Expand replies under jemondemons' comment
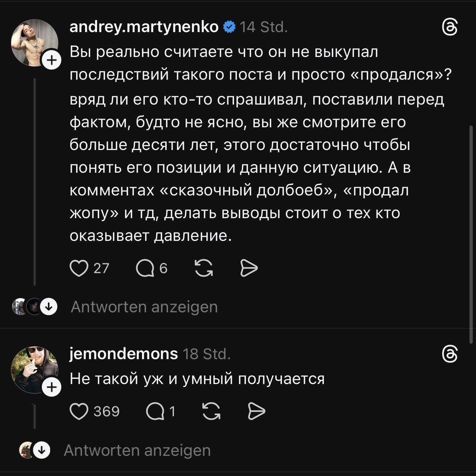The image size is (476, 476). tap(137, 450)
